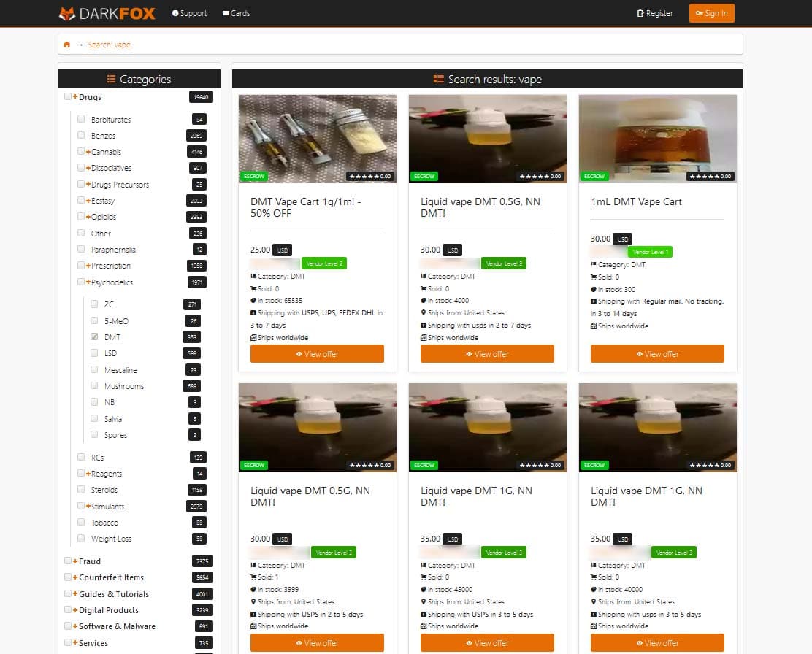Expand the Digital Products category tree
812x654 pixels.
coord(75,610)
